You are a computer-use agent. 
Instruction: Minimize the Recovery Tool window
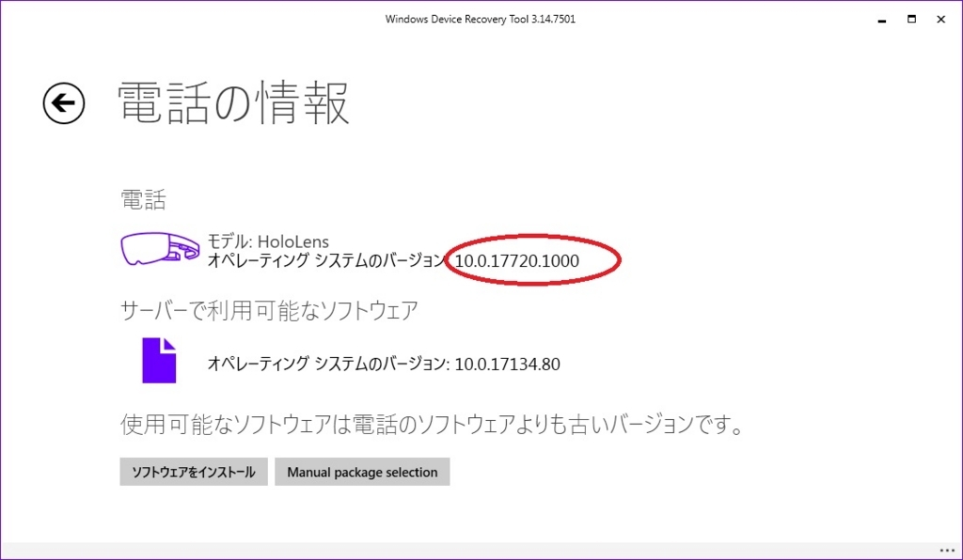(x=882, y=20)
